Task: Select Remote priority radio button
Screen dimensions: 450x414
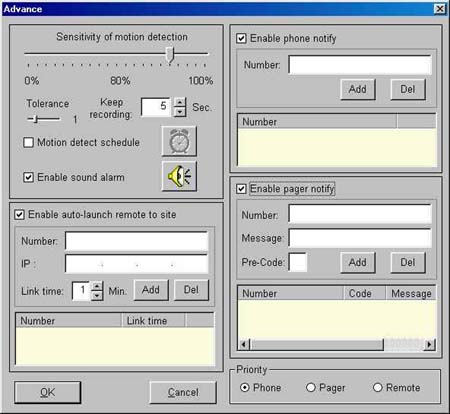Action: click(x=377, y=388)
